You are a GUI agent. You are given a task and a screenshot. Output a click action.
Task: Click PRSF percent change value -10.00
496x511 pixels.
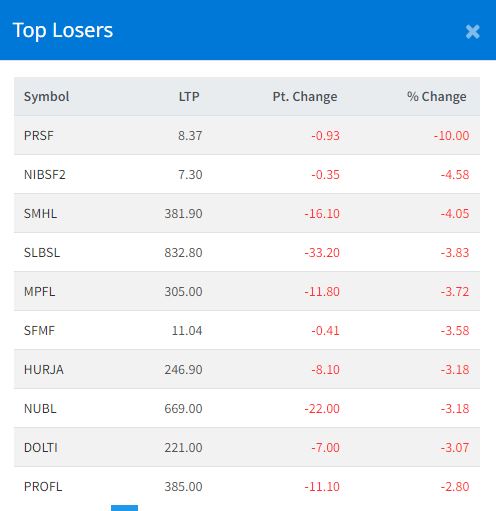pyautogui.click(x=451, y=136)
